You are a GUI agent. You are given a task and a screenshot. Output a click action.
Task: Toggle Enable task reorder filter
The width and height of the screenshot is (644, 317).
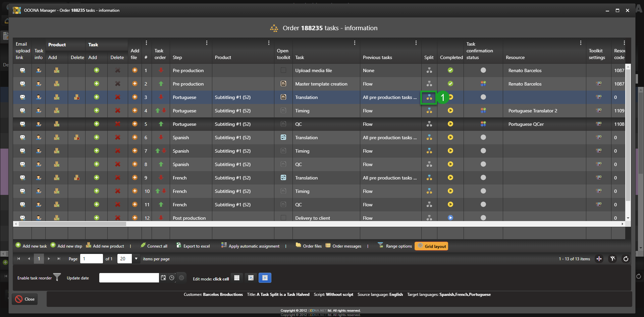coord(57,277)
